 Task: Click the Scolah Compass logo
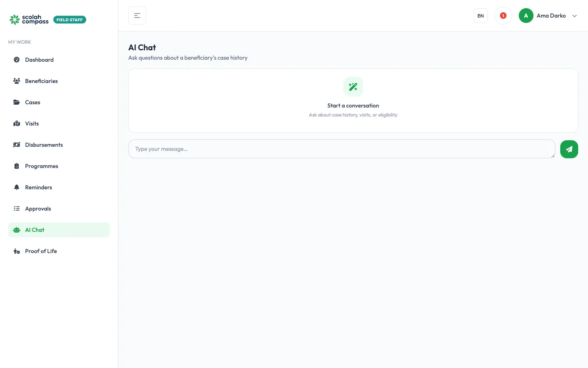click(29, 20)
